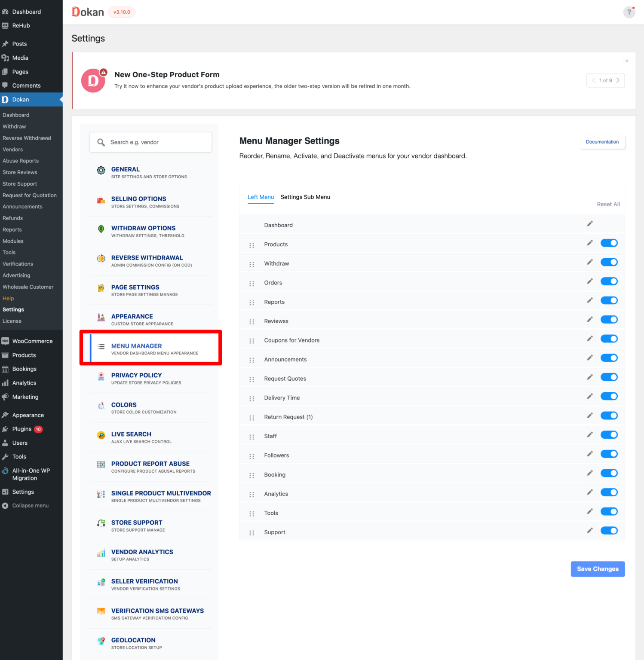The width and height of the screenshot is (644, 660).
Task: Disable the Support menu toggle
Action: click(x=609, y=530)
